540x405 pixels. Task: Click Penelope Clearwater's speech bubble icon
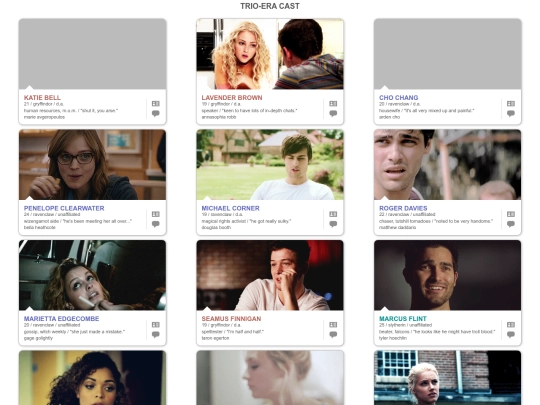[156, 224]
